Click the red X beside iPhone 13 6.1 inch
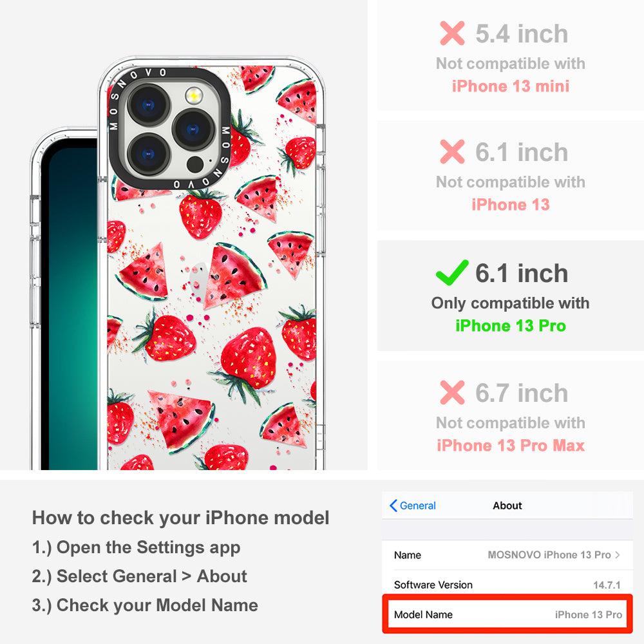This screenshot has width=644, height=644. click(452, 151)
